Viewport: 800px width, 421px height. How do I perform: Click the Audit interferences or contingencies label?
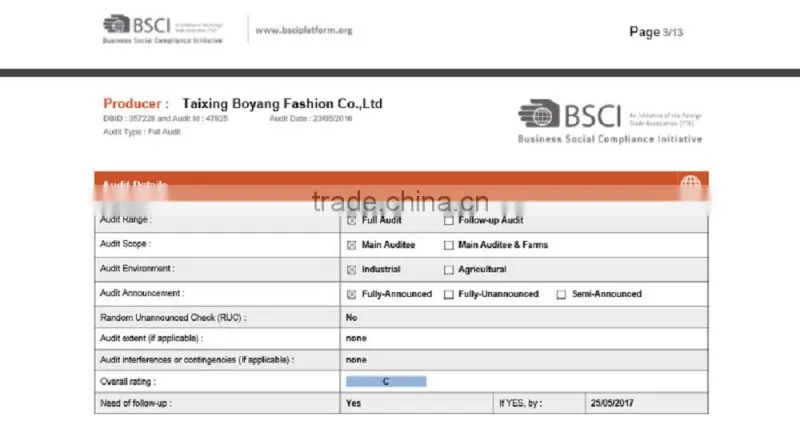click(197, 360)
